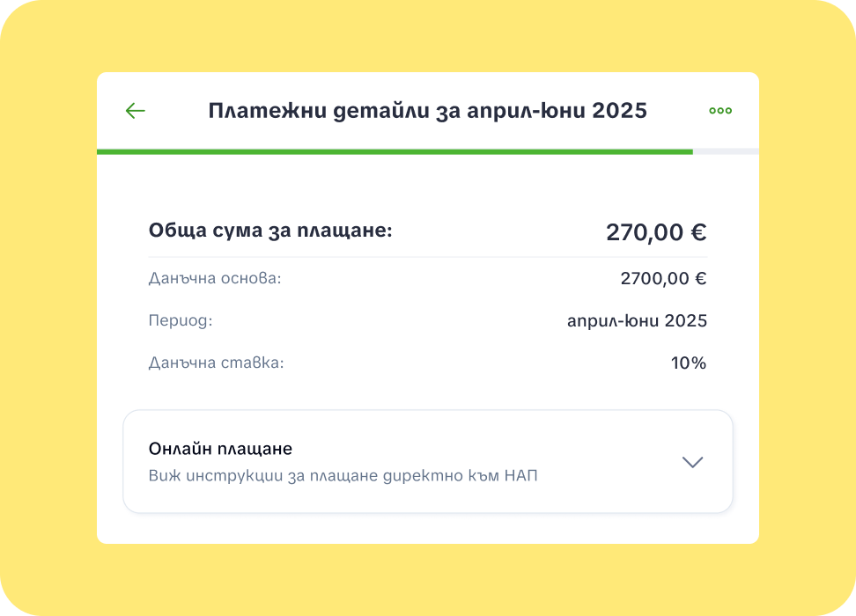Open the down-arrow disclosure for payment instructions
Image resolution: width=856 pixels, height=616 pixels.
[x=692, y=461]
